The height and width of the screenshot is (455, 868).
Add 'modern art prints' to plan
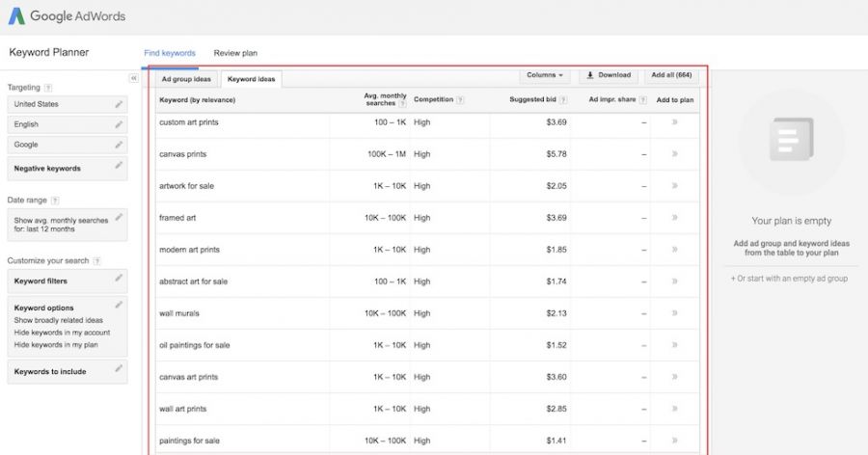pos(675,250)
